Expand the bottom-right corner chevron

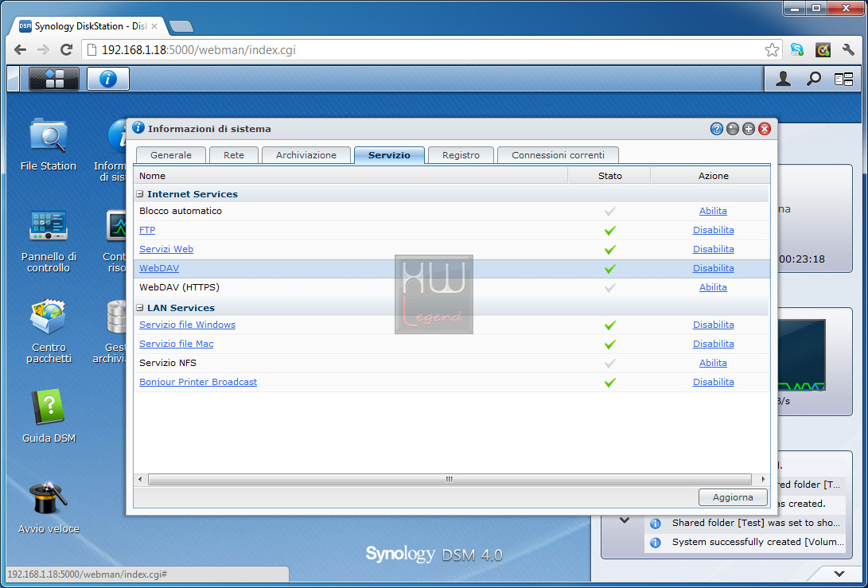click(839, 574)
